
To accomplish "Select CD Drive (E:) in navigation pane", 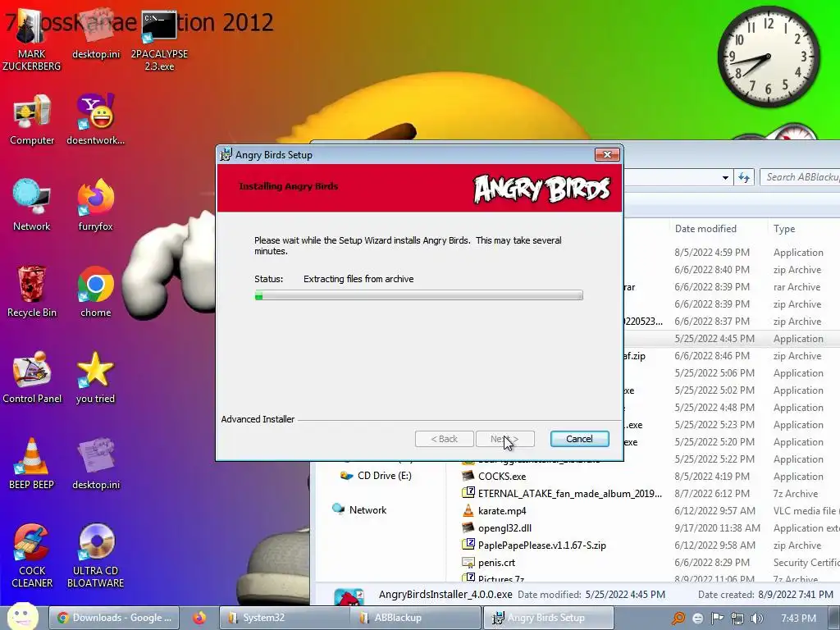I will [377, 476].
